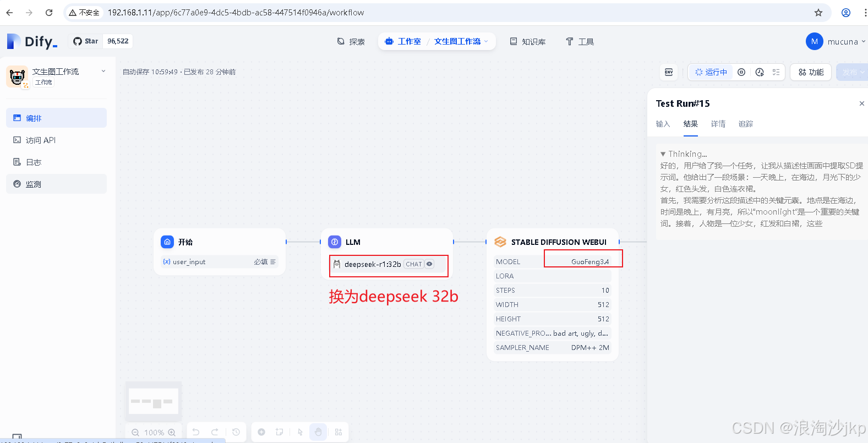The width and height of the screenshot is (868, 443).
Task: Click the 运行中 running status button
Action: (x=711, y=72)
